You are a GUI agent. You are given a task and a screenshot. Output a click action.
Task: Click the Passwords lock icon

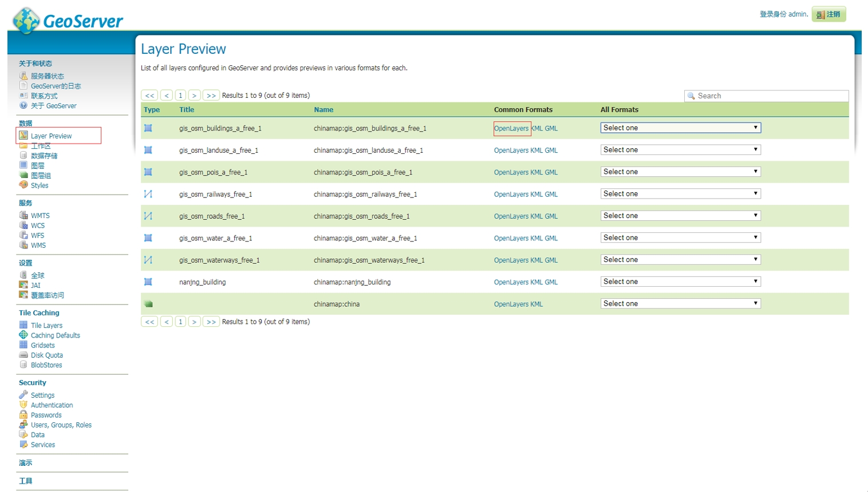coord(23,415)
